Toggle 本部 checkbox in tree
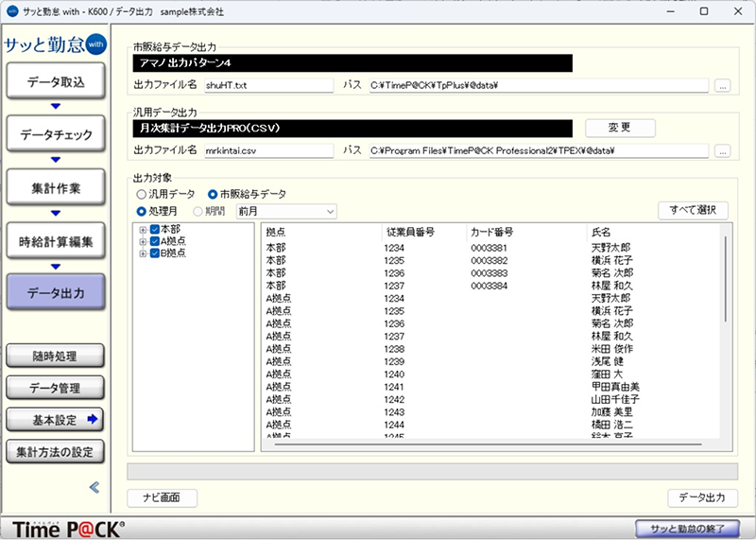756x540 pixels. pos(155,229)
